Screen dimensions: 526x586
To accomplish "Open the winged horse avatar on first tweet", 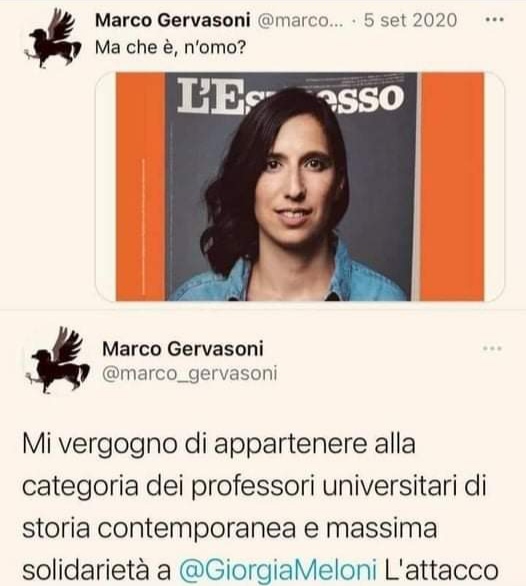I will [52, 39].
